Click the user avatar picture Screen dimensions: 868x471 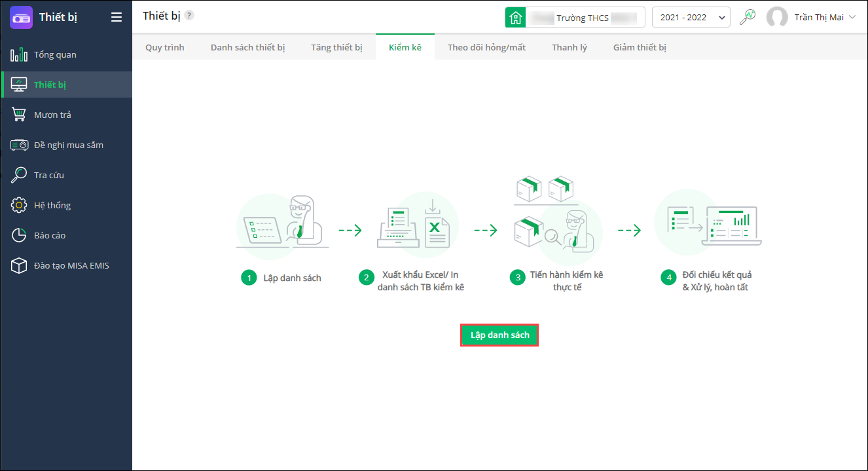(777, 18)
